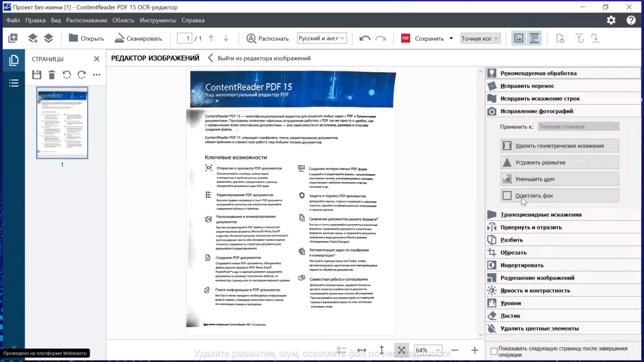Click Устранить размытие button
Viewport: 644px width, 362px height.
(x=559, y=162)
